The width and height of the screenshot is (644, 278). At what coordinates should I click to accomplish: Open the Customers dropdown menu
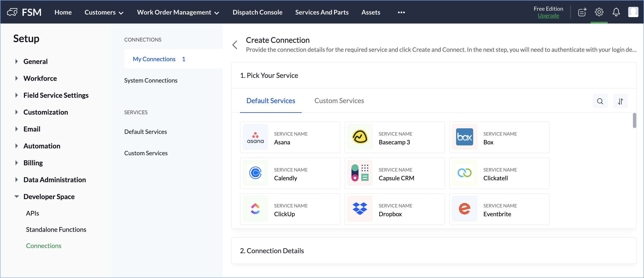tap(104, 12)
